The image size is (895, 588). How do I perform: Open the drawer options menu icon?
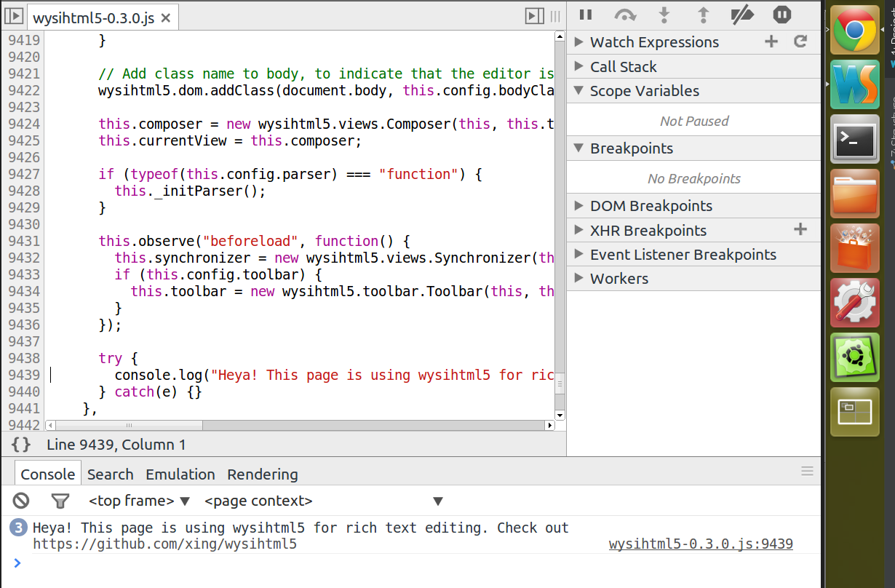tap(807, 472)
